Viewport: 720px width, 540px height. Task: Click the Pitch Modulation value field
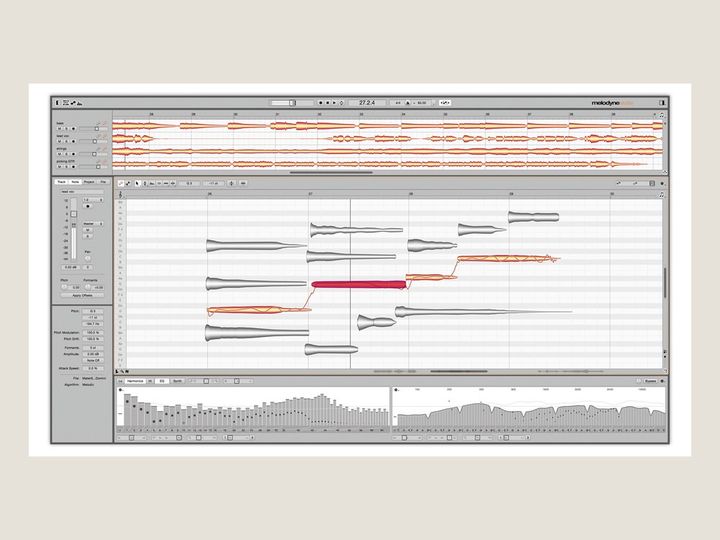tap(93, 332)
